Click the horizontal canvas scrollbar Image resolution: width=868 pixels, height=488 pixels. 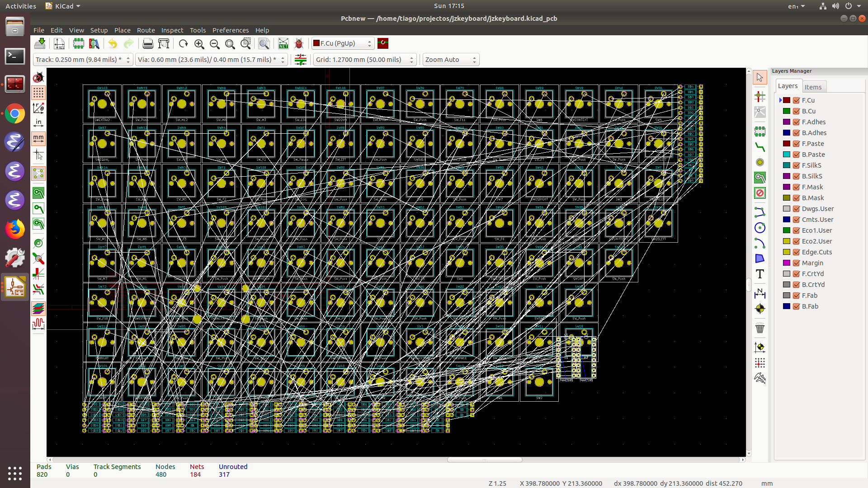(x=485, y=460)
